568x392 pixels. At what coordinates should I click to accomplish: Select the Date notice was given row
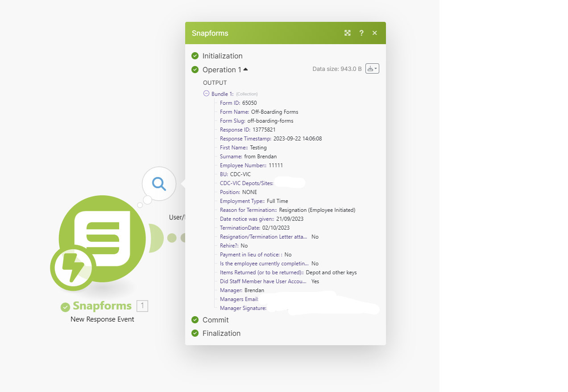coord(262,219)
